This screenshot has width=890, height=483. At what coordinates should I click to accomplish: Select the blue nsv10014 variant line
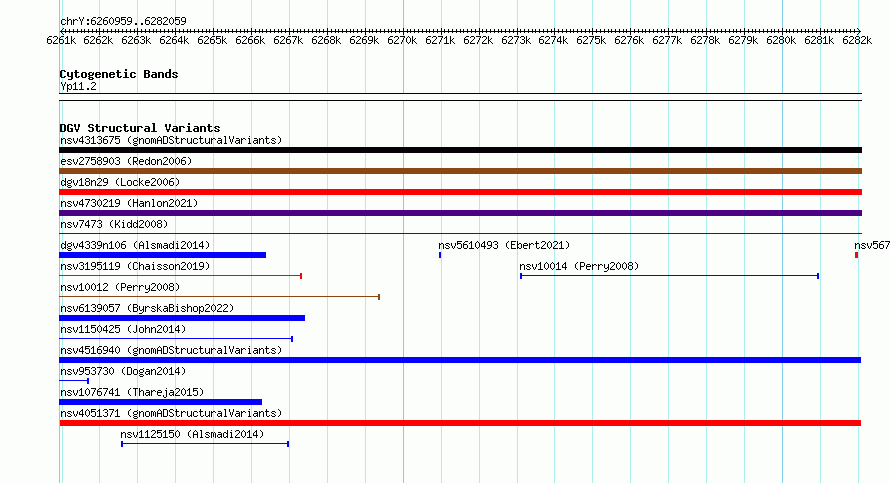tap(669, 276)
